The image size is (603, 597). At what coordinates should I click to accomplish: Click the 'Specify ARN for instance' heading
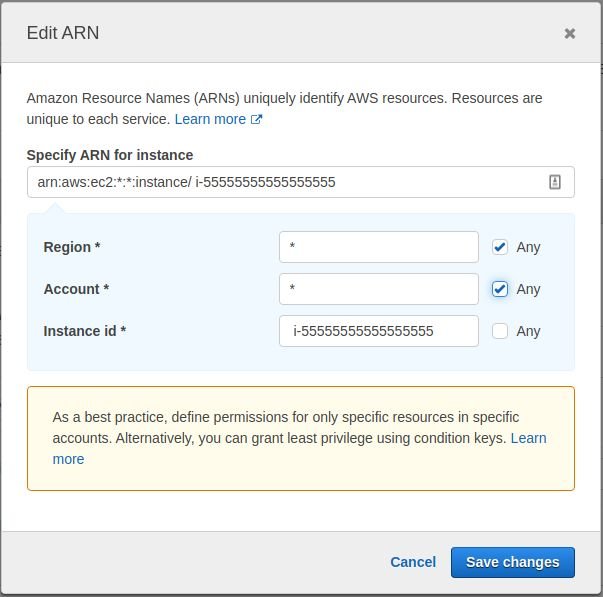tap(110, 155)
